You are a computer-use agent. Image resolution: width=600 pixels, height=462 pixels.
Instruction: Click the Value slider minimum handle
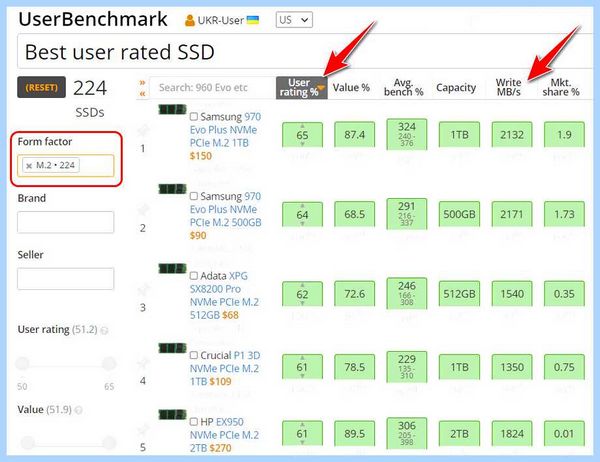pyautogui.click(x=28, y=442)
